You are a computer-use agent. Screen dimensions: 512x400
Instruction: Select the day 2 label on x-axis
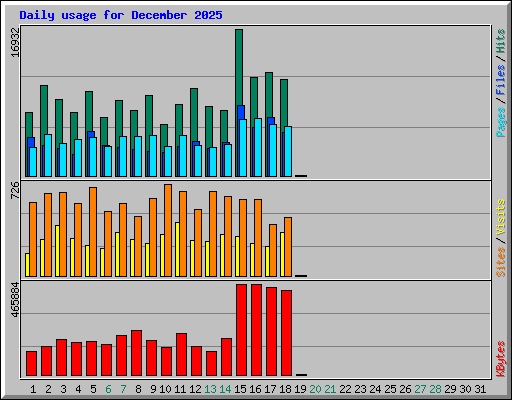[x=48, y=389]
